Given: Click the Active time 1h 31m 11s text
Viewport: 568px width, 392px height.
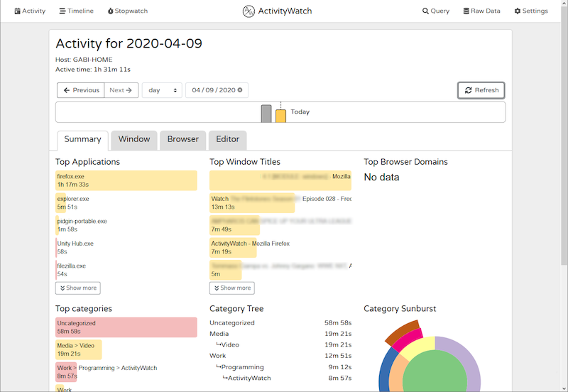Looking at the screenshot, I should [93, 70].
